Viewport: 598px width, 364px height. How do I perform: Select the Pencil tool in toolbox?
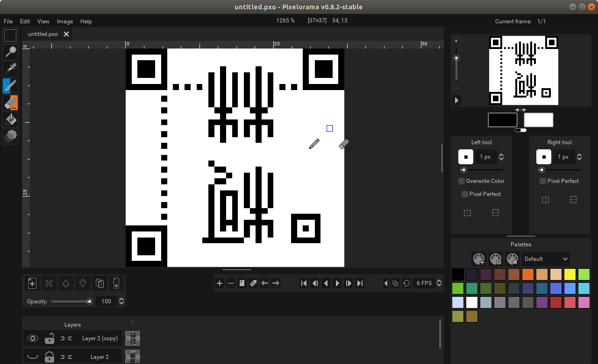click(10, 86)
